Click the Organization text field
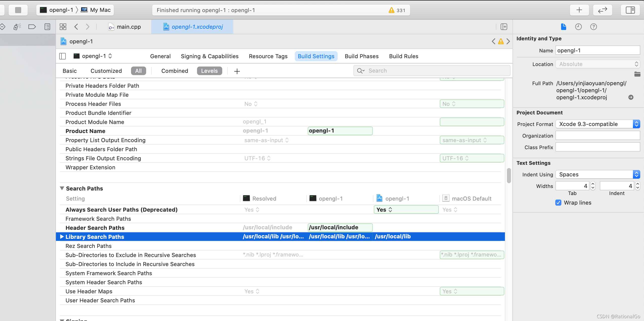The height and width of the screenshot is (321, 644). tap(598, 136)
